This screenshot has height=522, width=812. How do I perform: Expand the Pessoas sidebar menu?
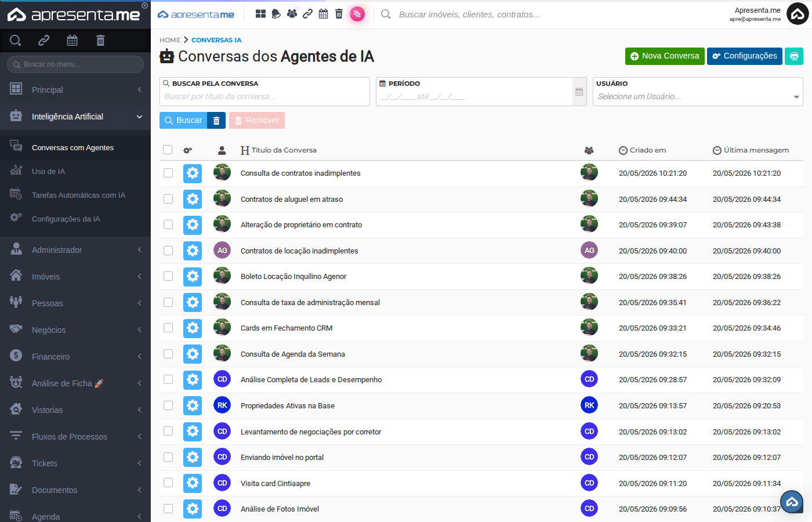75,303
